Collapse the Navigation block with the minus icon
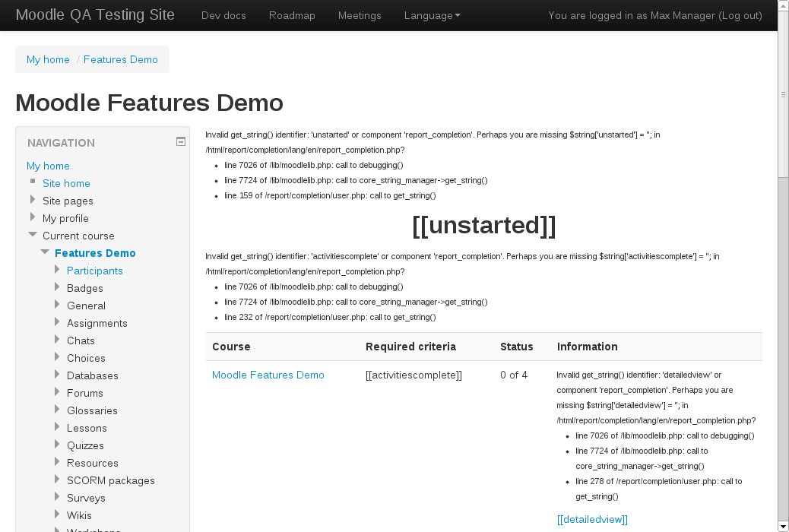The image size is (789, 532). [181, 142]
